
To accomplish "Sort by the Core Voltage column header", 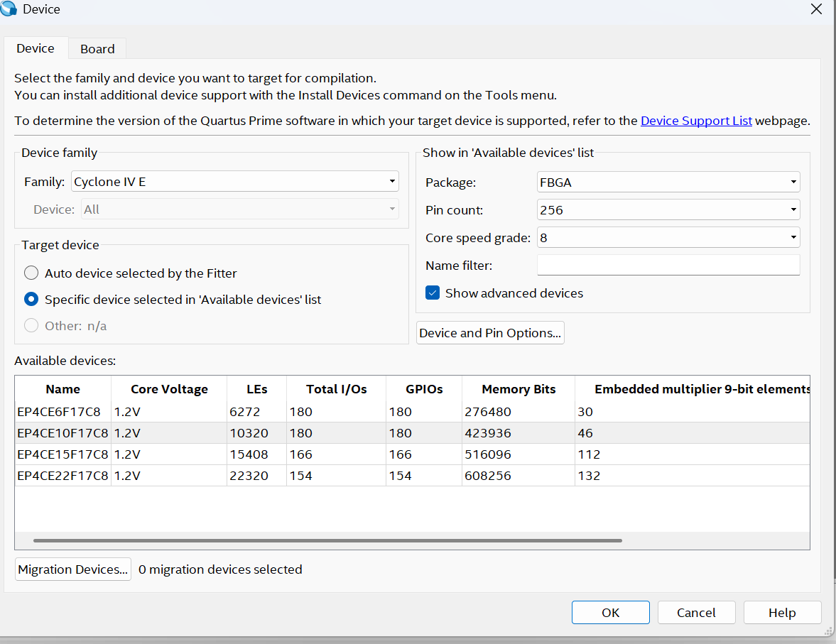I will 169,389.
